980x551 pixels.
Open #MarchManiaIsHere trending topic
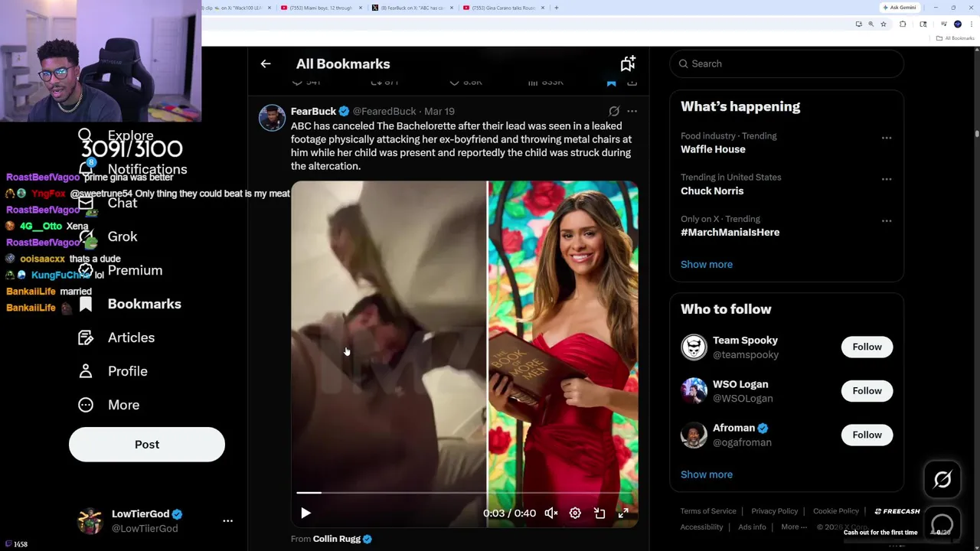click(730, 232)
